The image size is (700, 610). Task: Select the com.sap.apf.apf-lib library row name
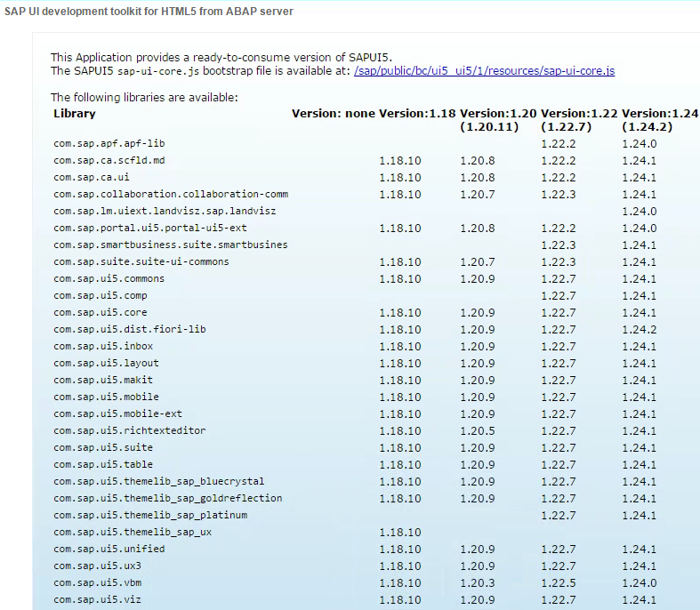click(x=109, y=144)
